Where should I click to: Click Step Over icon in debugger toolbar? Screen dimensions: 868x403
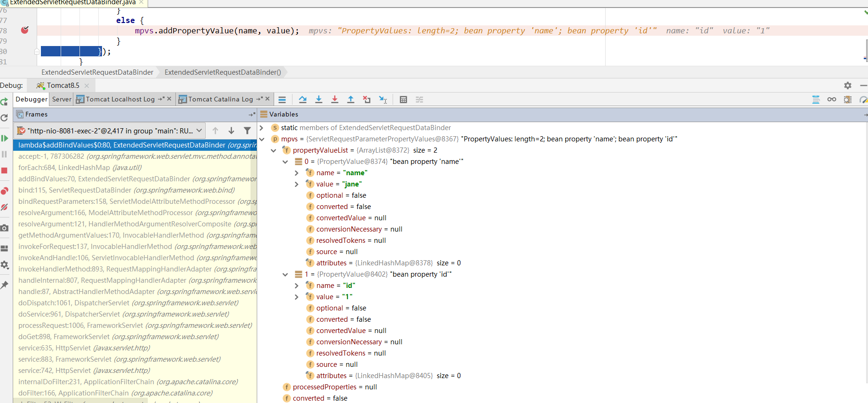pos(303,100)
